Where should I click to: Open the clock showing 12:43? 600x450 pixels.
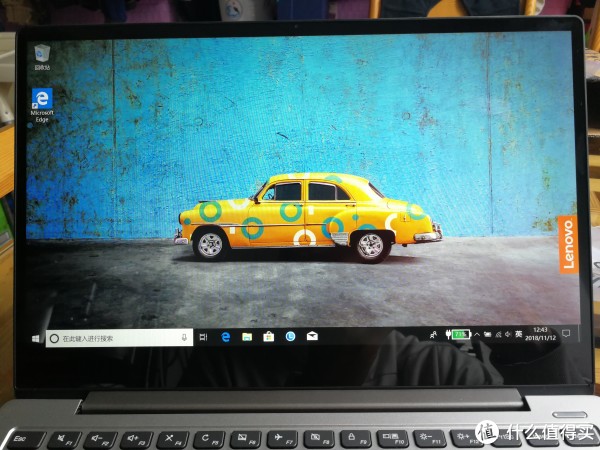pyautogui.click(x=540, y=334)
